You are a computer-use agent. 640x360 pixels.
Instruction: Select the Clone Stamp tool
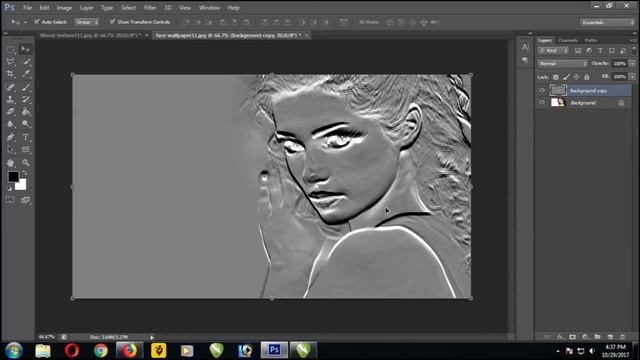10,99
